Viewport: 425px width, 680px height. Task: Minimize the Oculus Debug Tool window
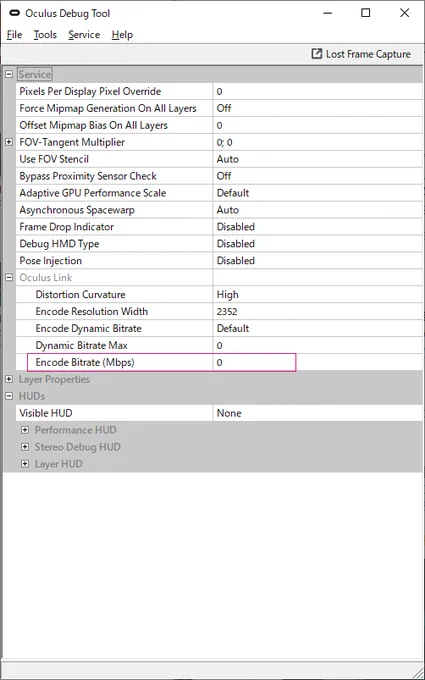[328, 13]
